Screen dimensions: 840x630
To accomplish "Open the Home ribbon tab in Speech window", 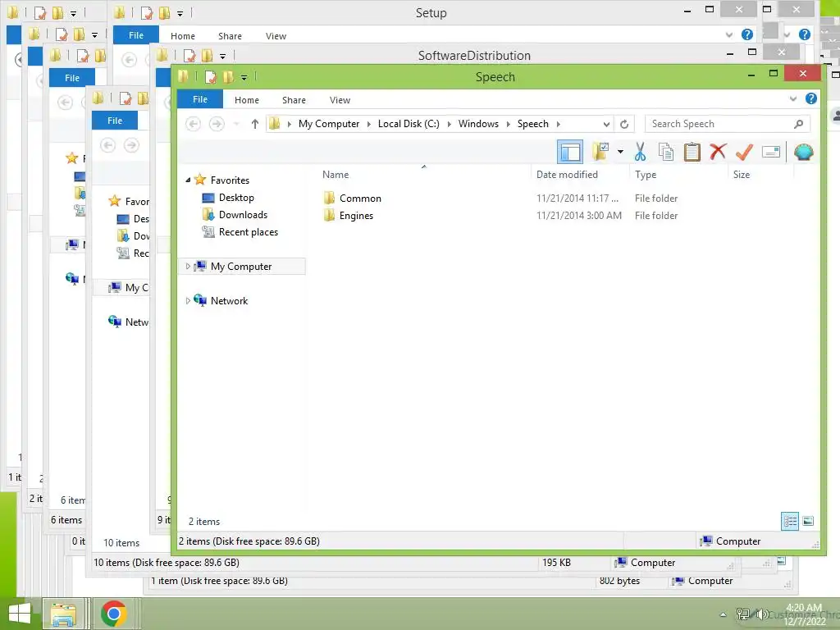I will click(x=246, y=99).
